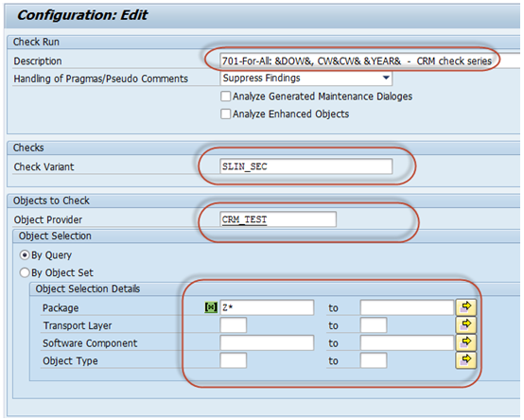Click the Handling of Pragmas/Pseudo Comments label

click(x=100, y=79)
